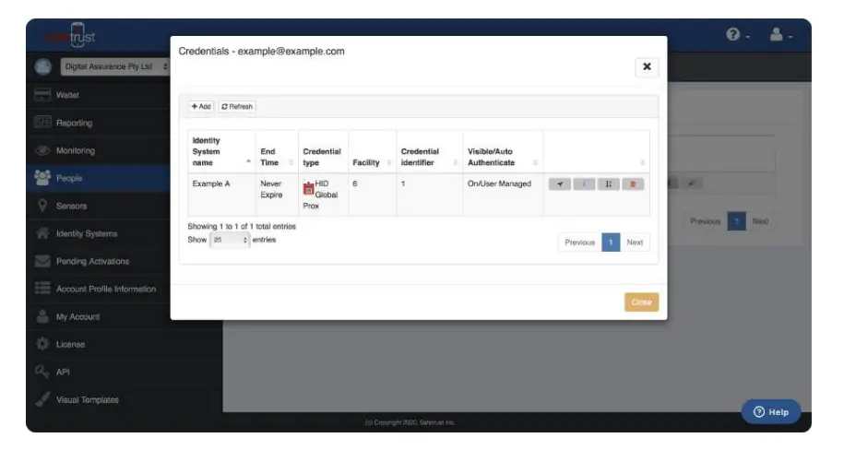Click the Sensors location pin icon
The image size is (868, 462).
(42, 206)
